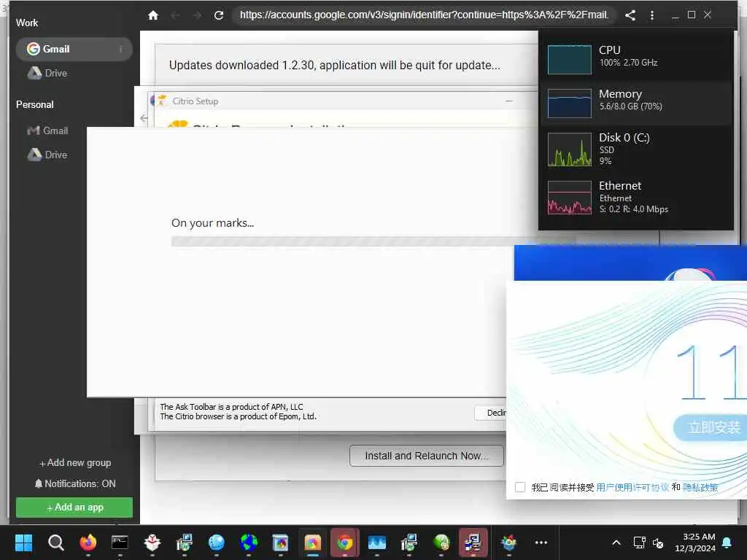Viewport: 747px width, 560px height.
Task: Check the agreement checkbox in the Chinese installer
Action: point(520,487)
